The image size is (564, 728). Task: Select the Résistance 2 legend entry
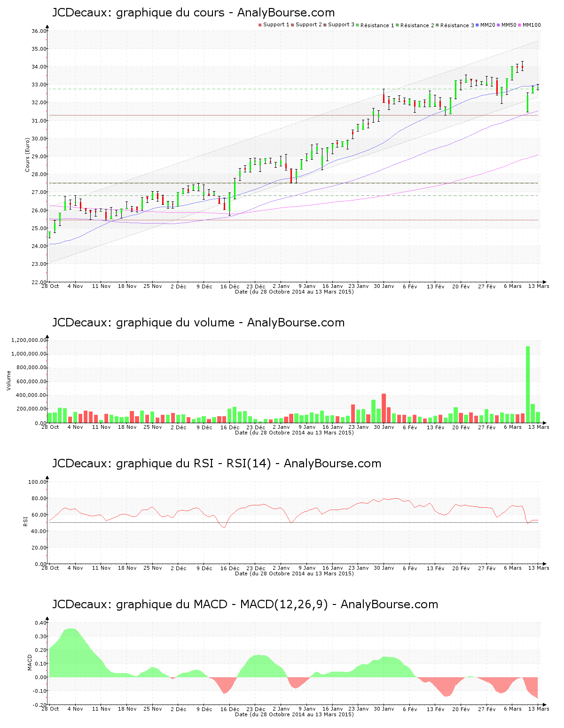(x=415, y=25)
